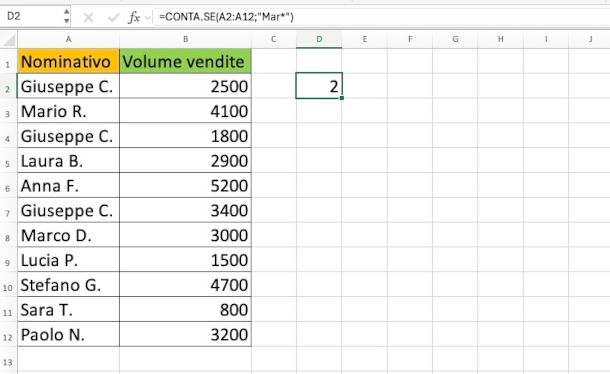
Task: Select cell D2 containing the result 2
Action: (319, 86)
